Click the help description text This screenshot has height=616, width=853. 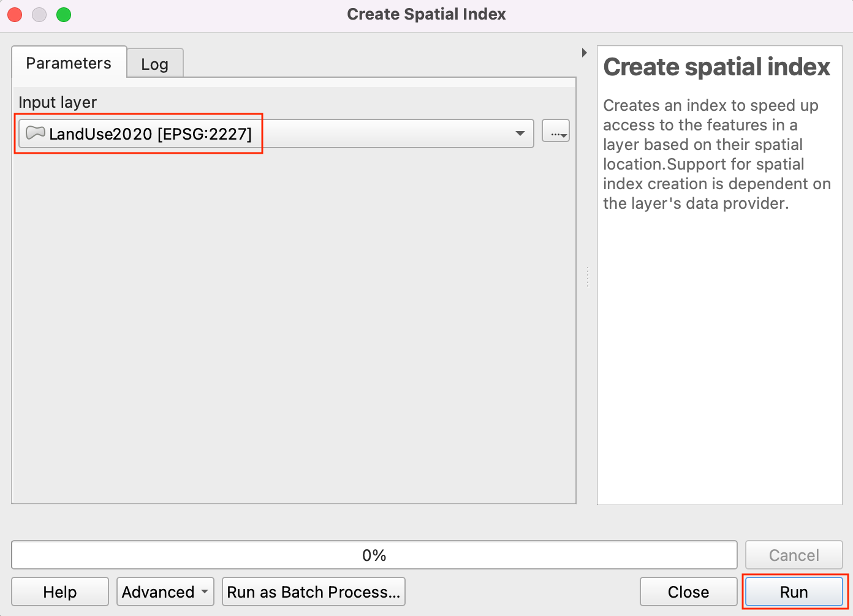click(x=717, y=154)
